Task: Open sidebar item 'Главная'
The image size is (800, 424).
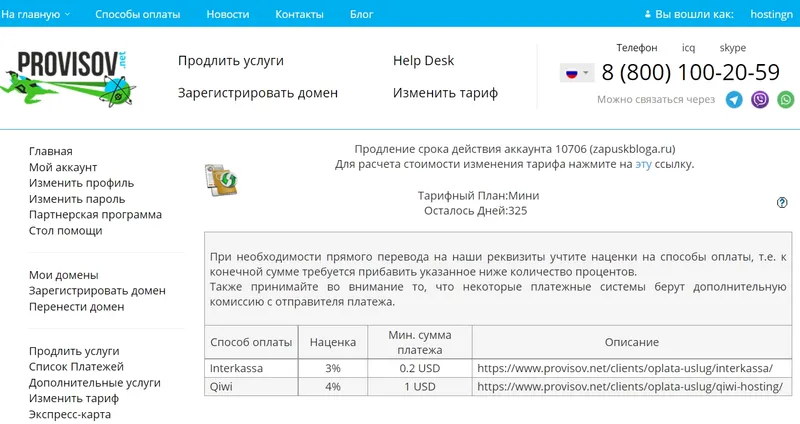Action: [51, 151]
